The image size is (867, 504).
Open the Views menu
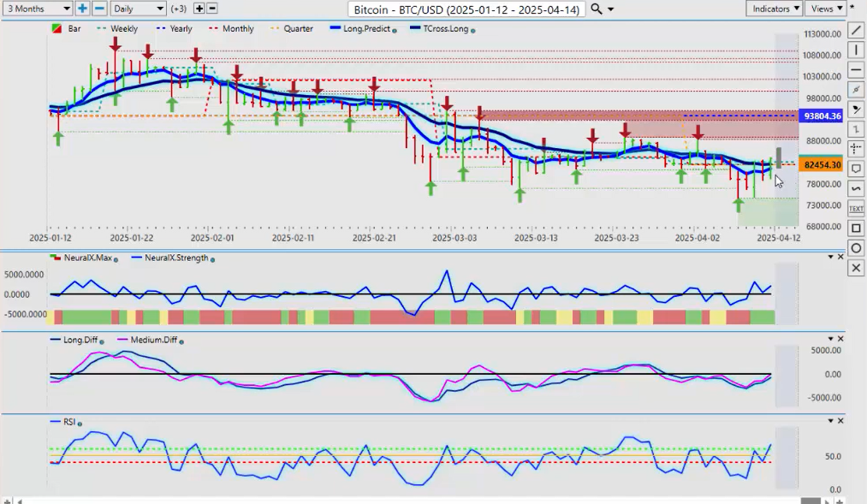[826, 9]
